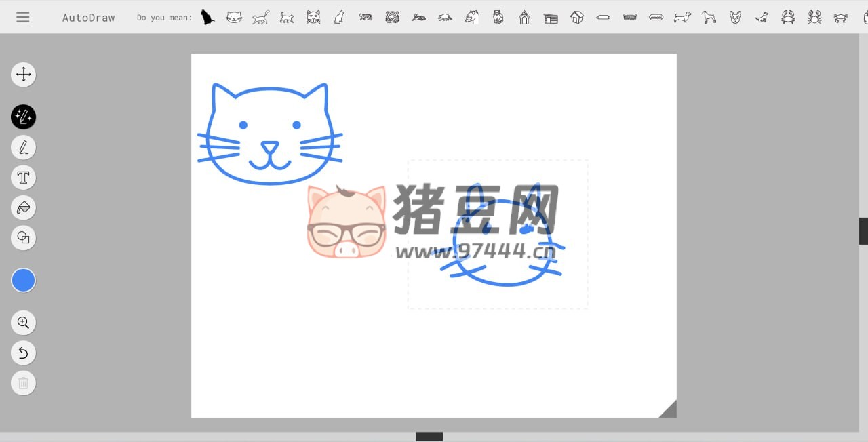The width and height of the screenshot is (868, 442).
Task: Click the trash Delete button
Action: pos(23,383)
